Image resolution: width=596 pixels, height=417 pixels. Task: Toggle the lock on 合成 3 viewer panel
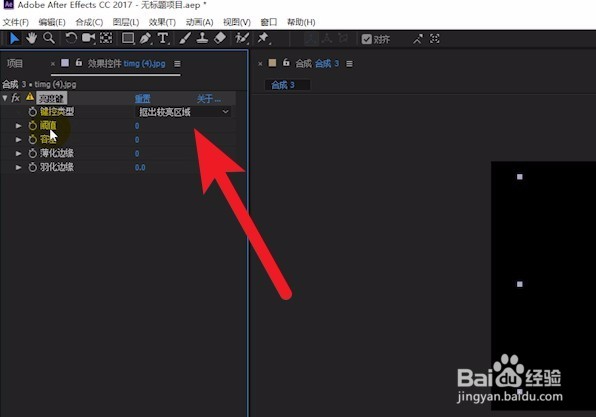click(286, 62)
